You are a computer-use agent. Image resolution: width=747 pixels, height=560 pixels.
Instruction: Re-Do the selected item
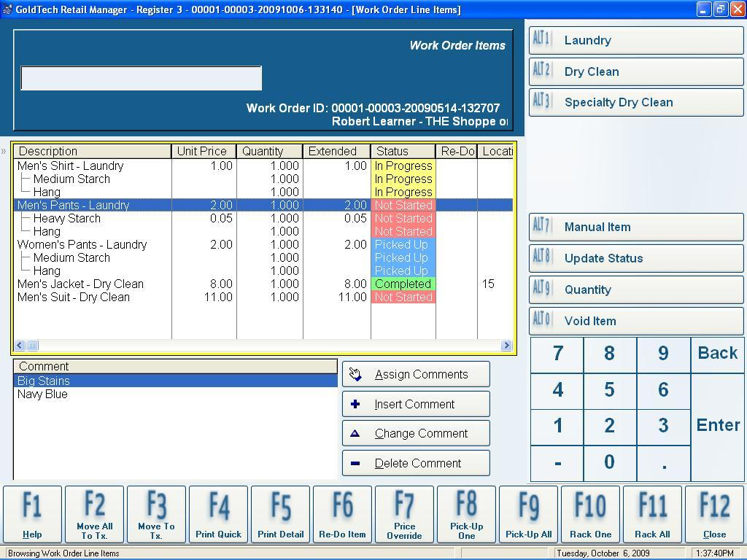(x=342, y=514)
